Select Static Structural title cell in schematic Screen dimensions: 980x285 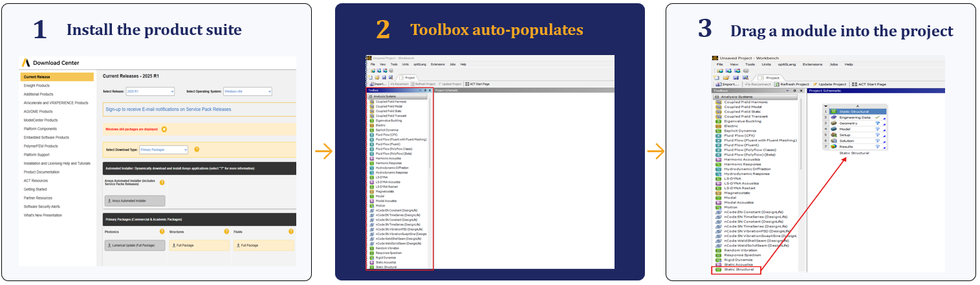[x=858, y=111]
